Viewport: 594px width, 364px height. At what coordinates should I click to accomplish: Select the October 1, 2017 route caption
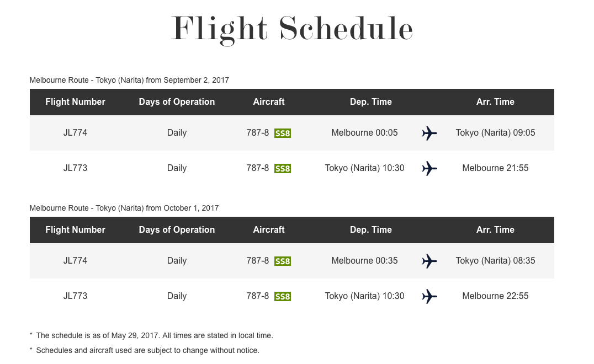[124, 208]
